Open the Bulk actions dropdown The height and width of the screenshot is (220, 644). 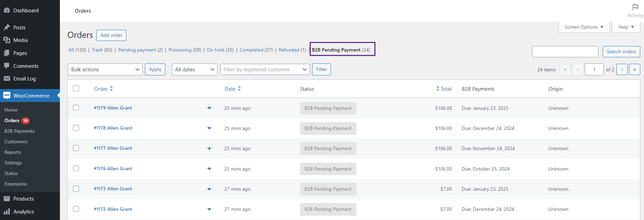point(105,69)
